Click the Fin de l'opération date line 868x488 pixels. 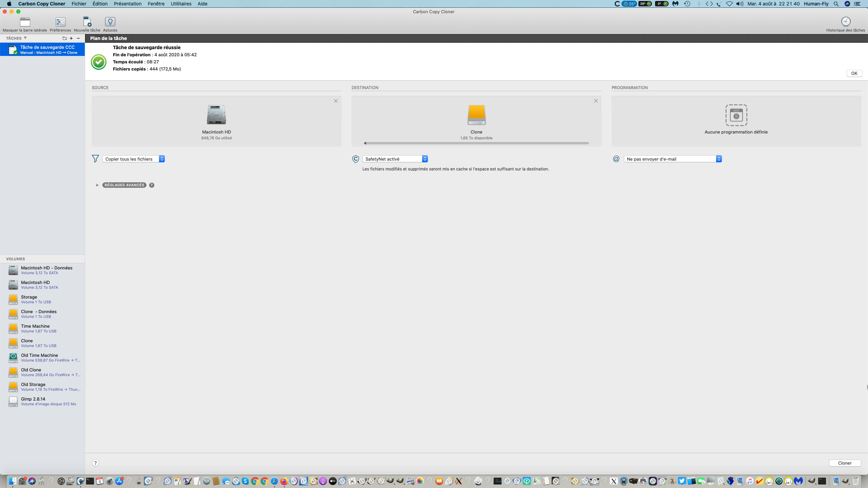click(x=155, y=55)
